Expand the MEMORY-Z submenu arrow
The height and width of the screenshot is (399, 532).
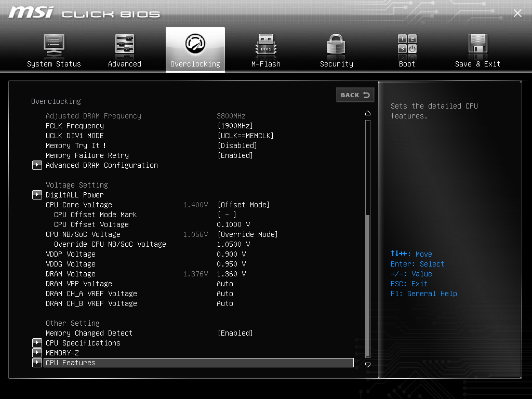[37, 353]
